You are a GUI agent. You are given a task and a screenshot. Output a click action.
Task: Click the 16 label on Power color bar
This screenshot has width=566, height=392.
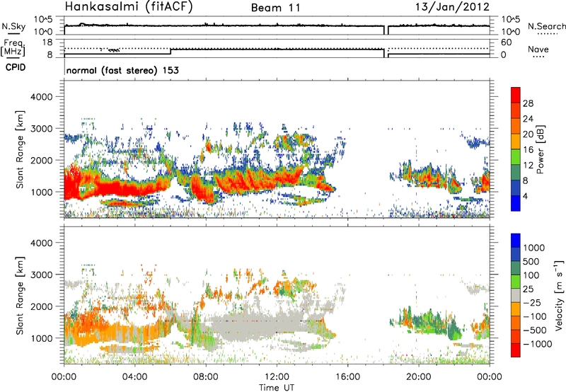click(528, 150)
